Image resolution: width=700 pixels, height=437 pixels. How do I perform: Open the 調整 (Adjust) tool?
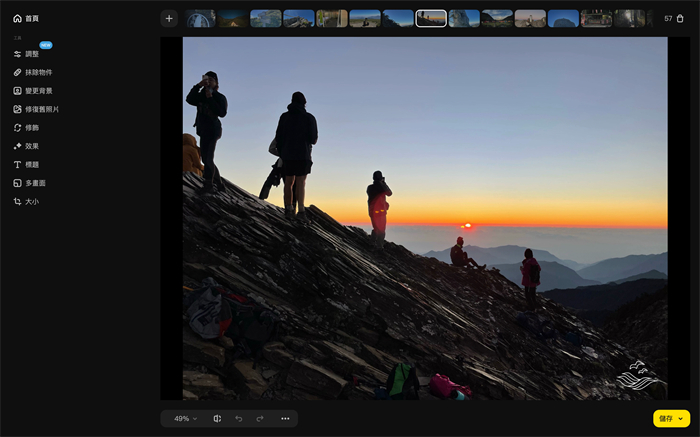pos(30,54)
